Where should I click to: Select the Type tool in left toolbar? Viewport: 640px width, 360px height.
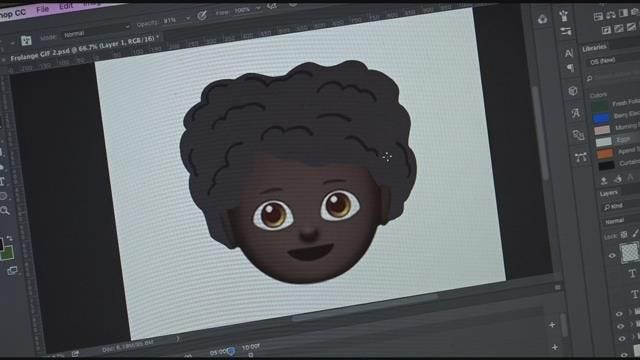[2, 182]
